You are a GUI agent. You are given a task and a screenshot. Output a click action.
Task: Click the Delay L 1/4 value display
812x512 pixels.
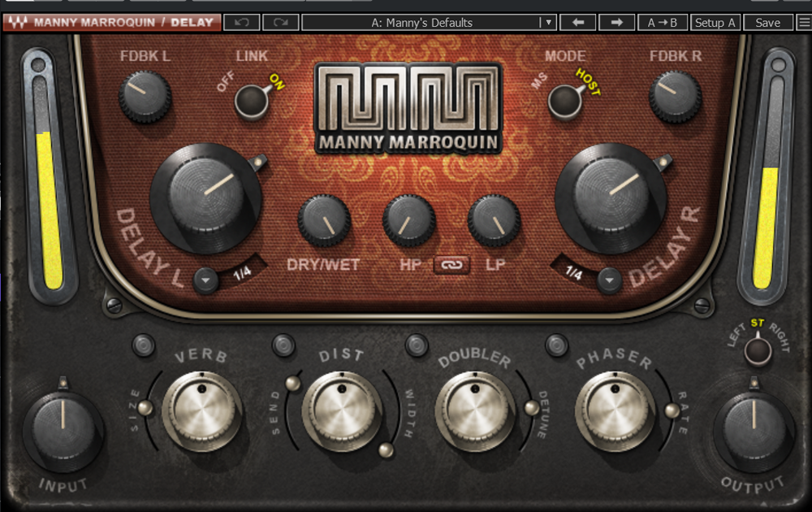[x=242, y=272]
